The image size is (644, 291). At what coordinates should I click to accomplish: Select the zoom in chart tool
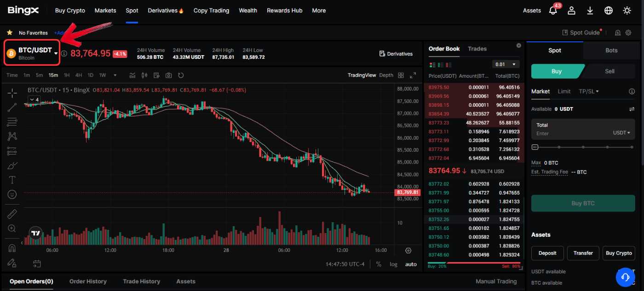[12, 228]
